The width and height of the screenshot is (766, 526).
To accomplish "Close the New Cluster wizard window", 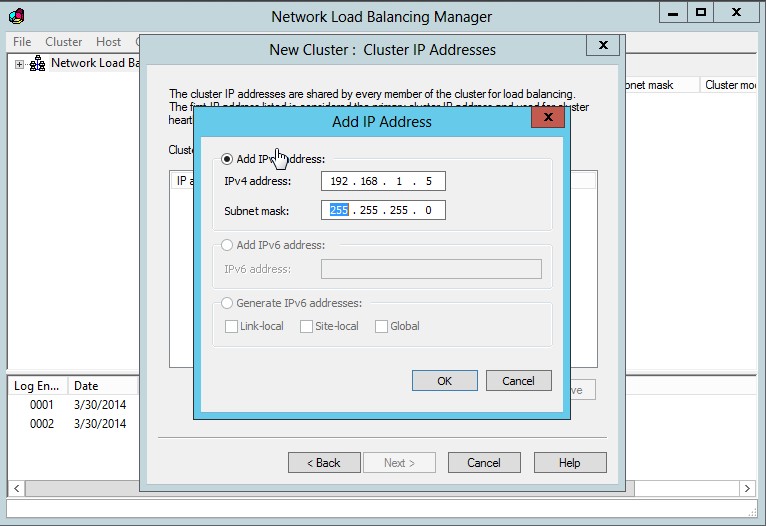I will tap(602, 46).
